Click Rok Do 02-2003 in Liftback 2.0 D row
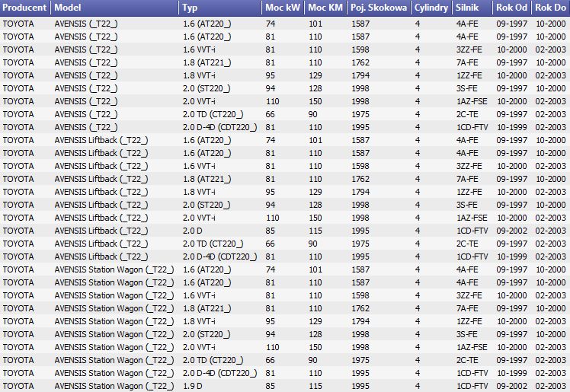Screen dimensions: 570x392 [550, 231]
